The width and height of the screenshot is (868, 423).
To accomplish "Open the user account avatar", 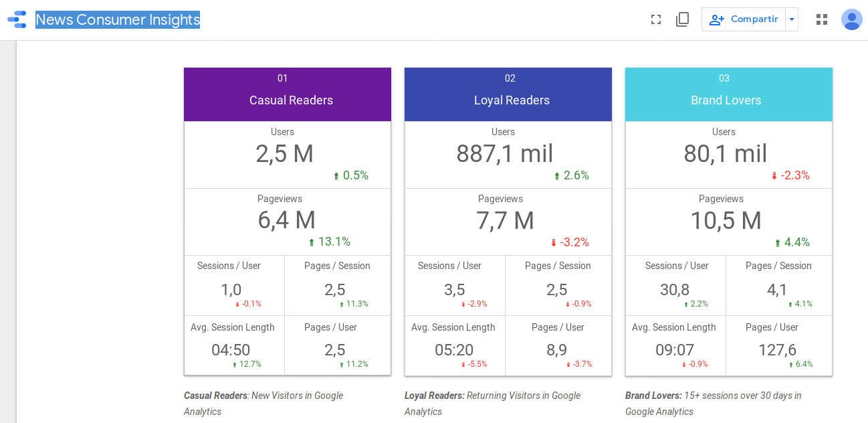I will 851,19.
